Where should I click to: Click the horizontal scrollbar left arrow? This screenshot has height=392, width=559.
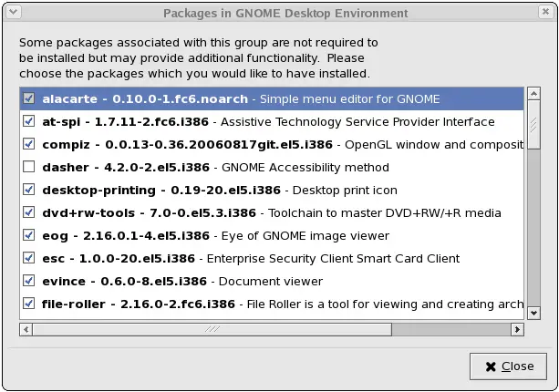[x=25, y=328]
